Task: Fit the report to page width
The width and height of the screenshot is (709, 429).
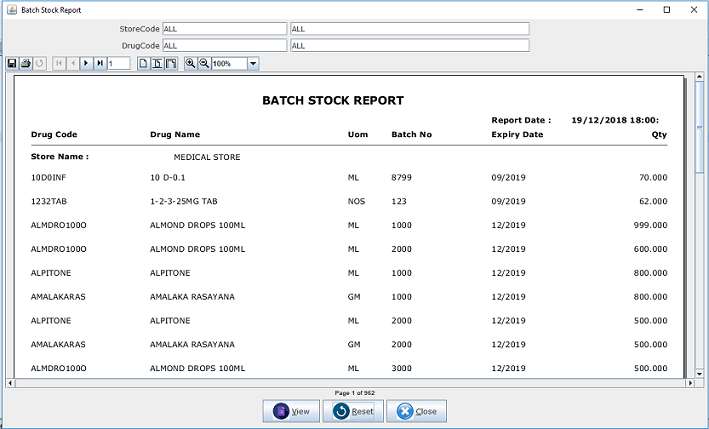Action: pos(171,63)
